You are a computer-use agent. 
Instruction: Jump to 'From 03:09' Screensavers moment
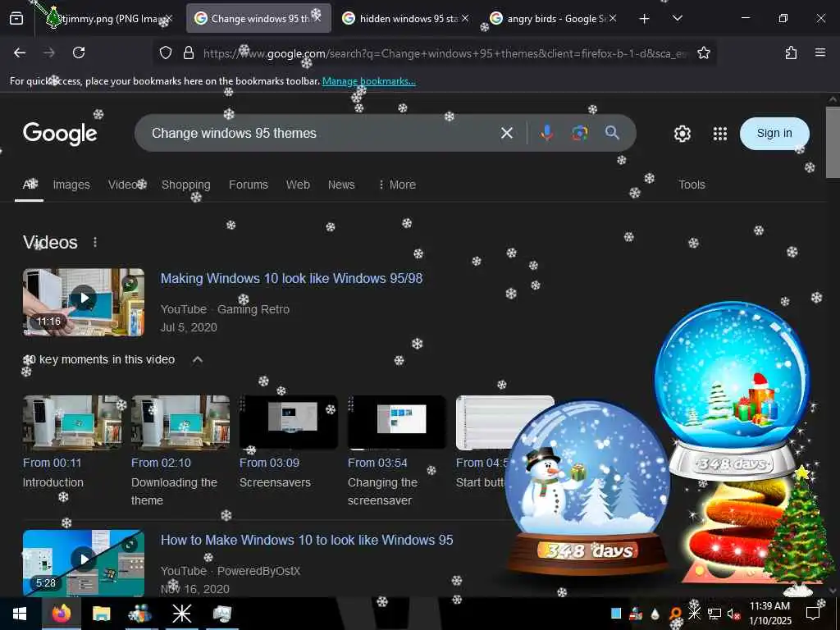pos(269,463)
